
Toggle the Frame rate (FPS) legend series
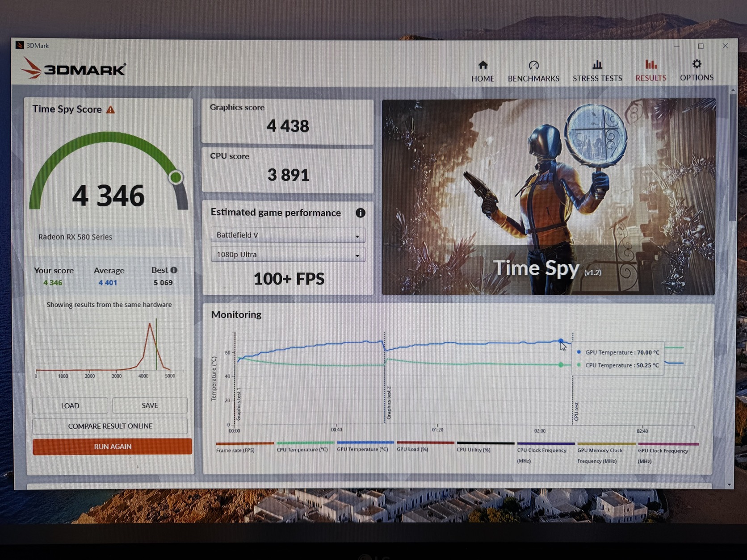pyautogui.click(x=244, y=447)
